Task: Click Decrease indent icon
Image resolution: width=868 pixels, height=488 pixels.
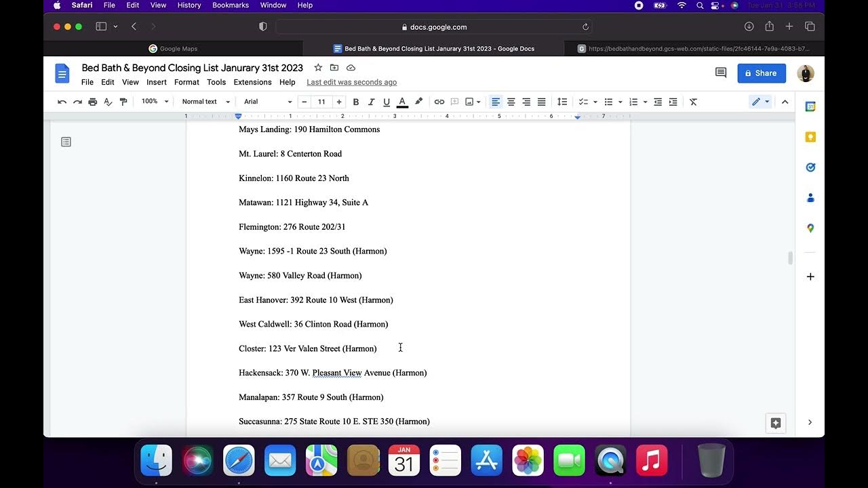Action: coord(658,102)
